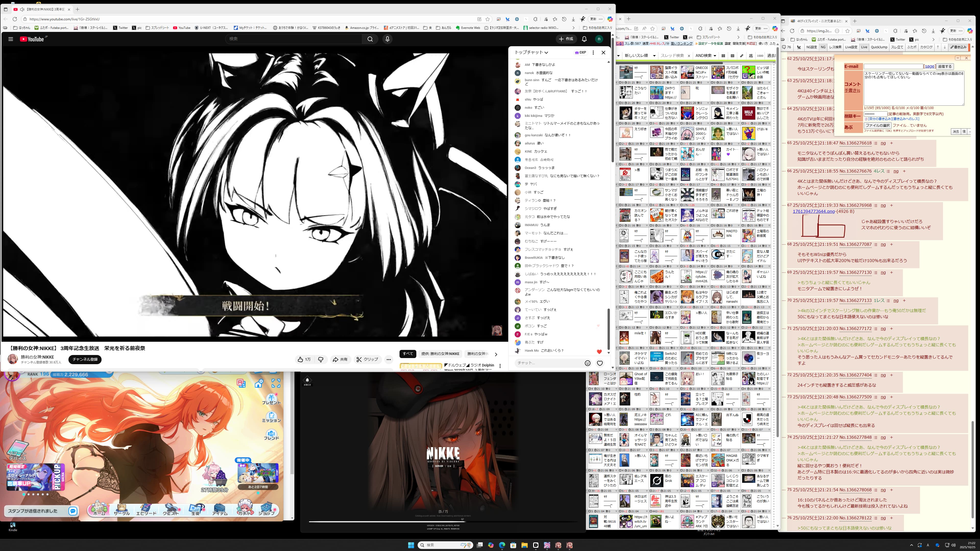Viewport: 980px width, 551px height.
Task: Click the チャンネル登録 subscribe button
Action: [85, 359]
